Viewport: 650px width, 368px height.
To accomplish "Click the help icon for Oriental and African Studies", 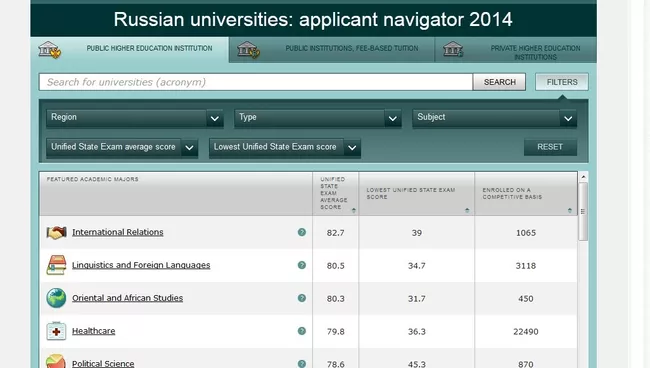I will coord(302,298).
